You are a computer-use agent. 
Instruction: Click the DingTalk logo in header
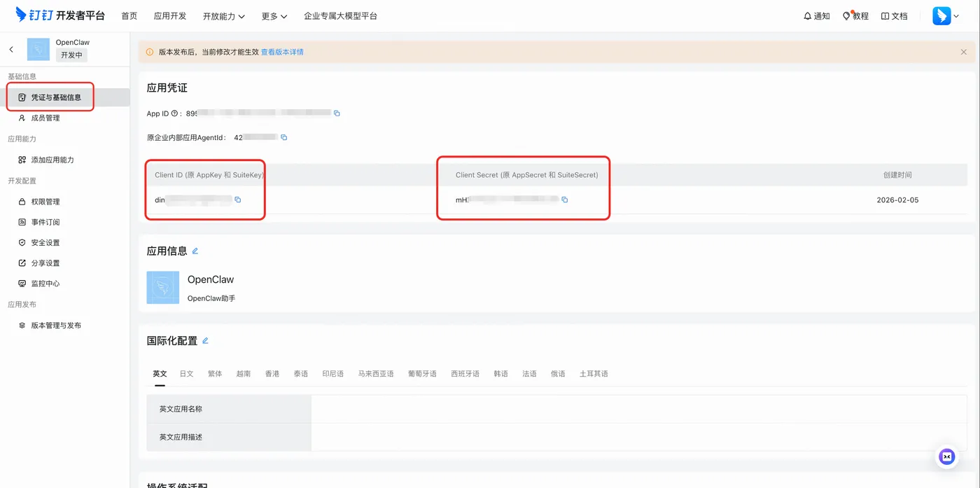pyautogui.click(x=60, y=15)
